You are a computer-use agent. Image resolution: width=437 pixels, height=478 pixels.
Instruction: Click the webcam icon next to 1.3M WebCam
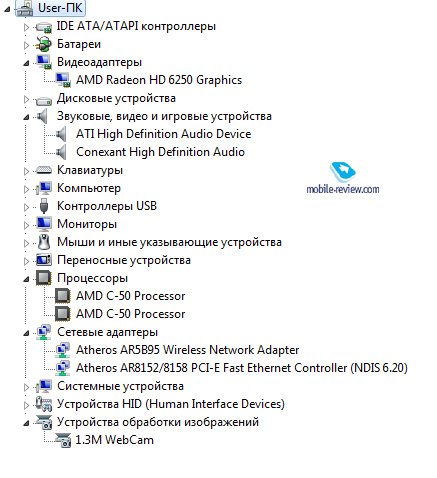coord(63,440)
